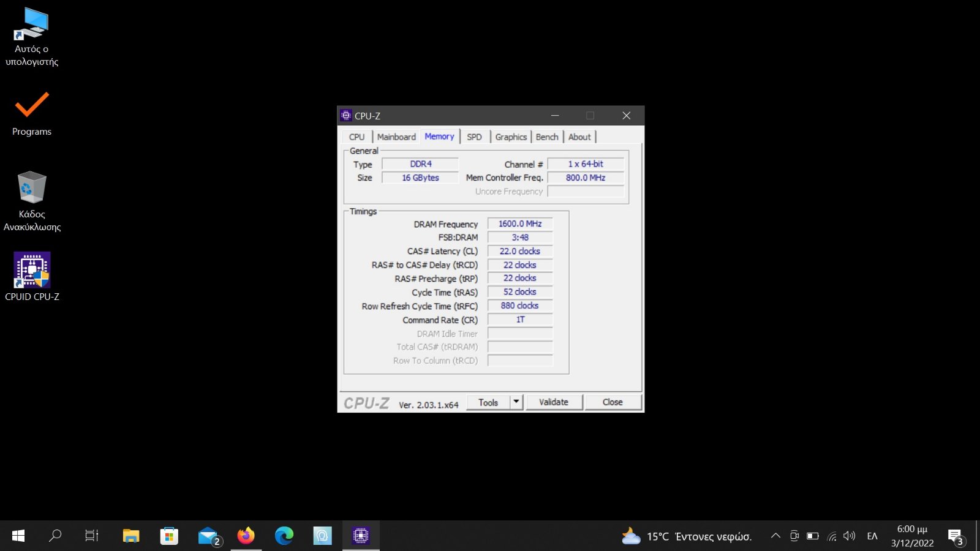The width and height of the screenshot is (980, 551).
Task: Select the CPUID CPU-Z desktop shortcut
Action: pos(32,277)
